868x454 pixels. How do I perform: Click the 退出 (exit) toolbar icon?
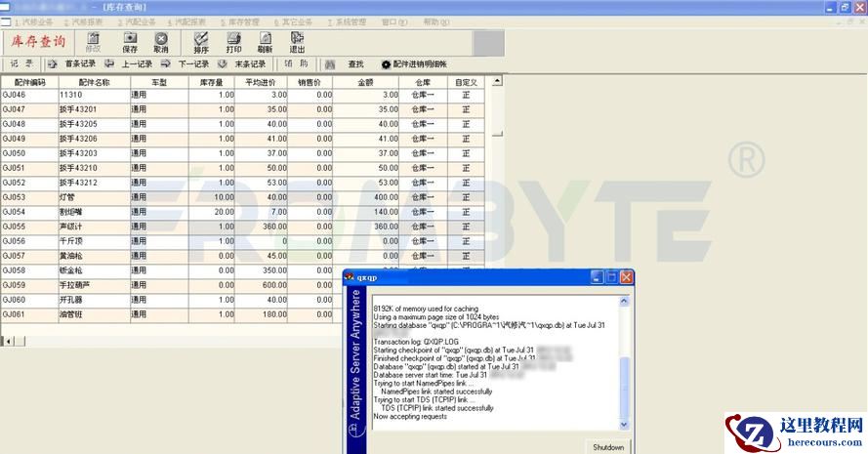[297, 42]
